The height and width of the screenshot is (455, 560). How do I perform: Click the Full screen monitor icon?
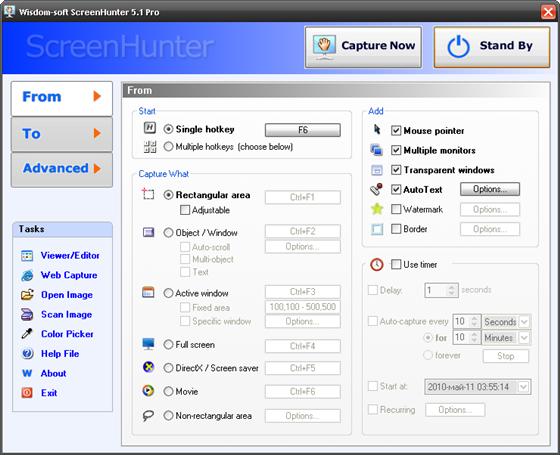coord(148,344)
